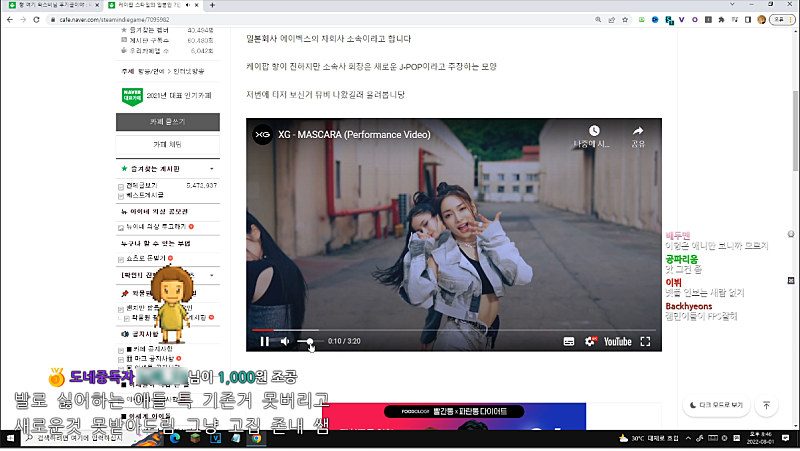Viewport: 800px width, 451px height.
Task: Switch to the first Naver cafe tab
Action: point(51,5)
